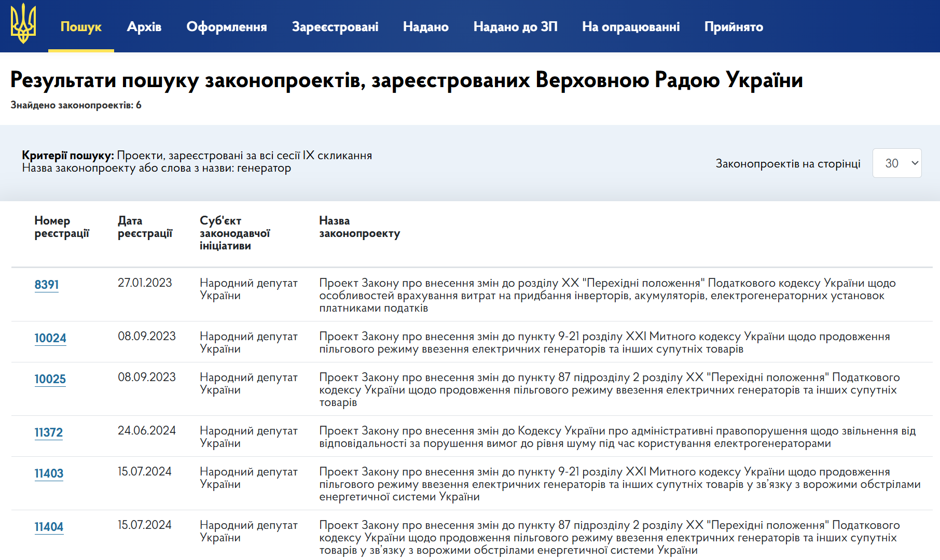Open bill number 8391
940x560 pixels.
pos(47,285)
